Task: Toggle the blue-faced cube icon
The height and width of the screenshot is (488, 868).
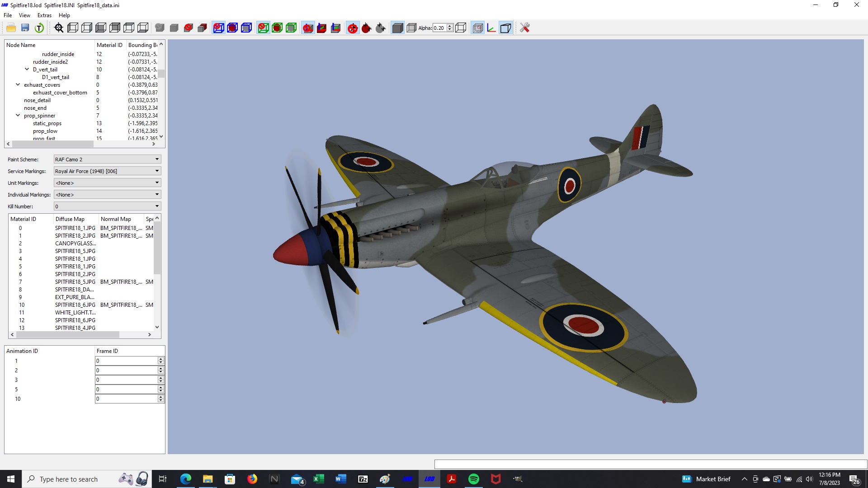Action: [505, 28]
